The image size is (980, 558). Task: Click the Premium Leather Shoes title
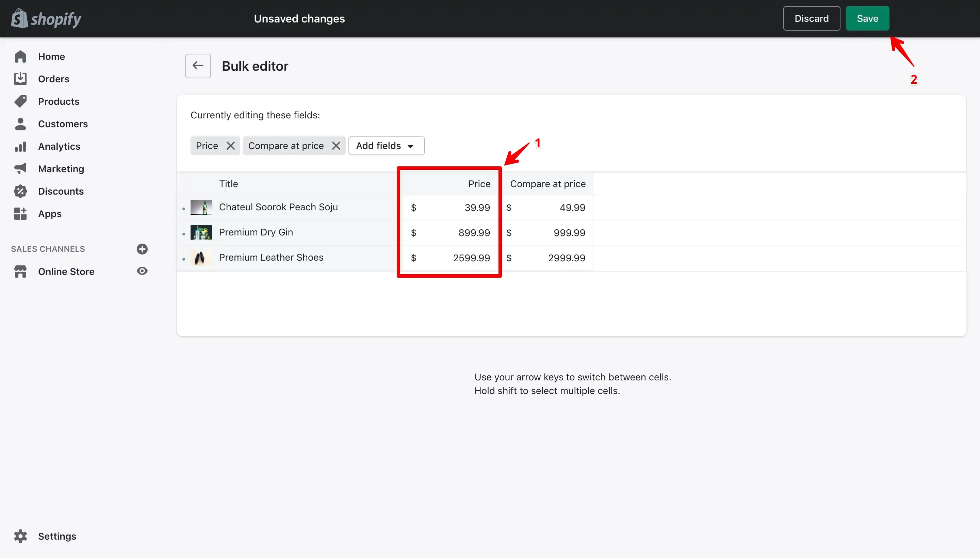271,258
